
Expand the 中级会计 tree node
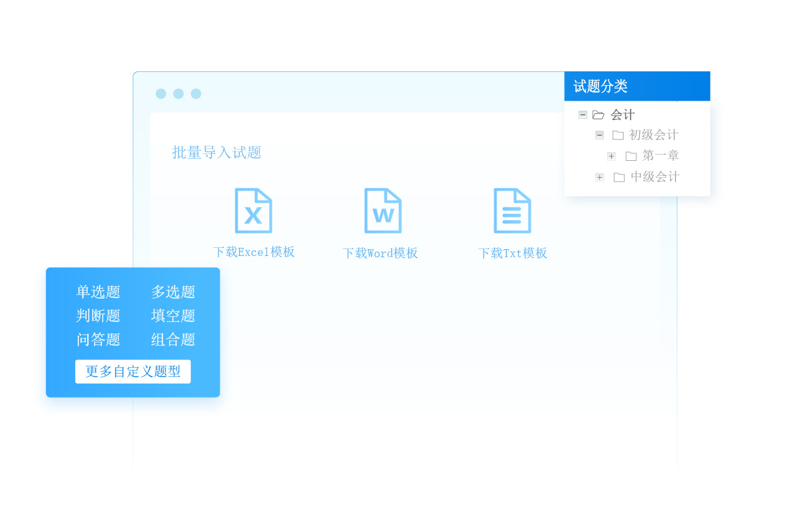tap(600, 177)
